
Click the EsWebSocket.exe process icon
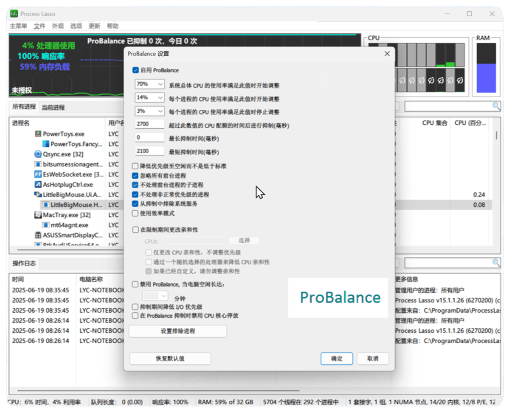pos(38,174)
